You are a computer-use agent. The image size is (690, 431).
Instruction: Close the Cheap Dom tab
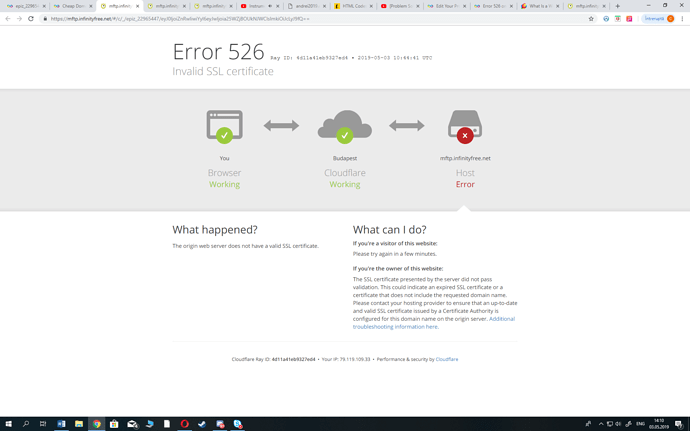click(x=91, y=6)
